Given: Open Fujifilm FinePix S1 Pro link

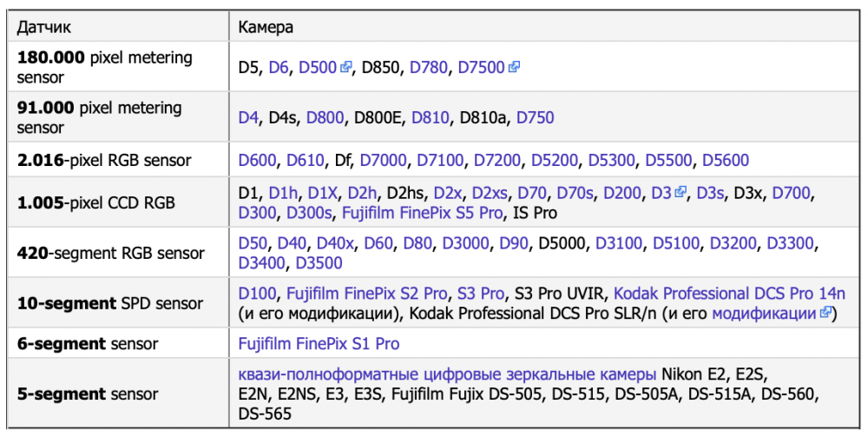Looking at the screenshot, I should pos(319,343).
